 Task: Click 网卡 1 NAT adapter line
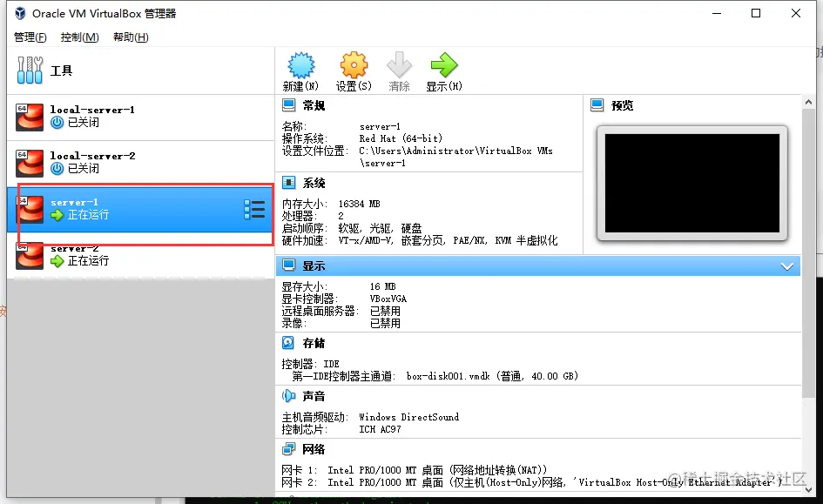[x=415, y=470]
